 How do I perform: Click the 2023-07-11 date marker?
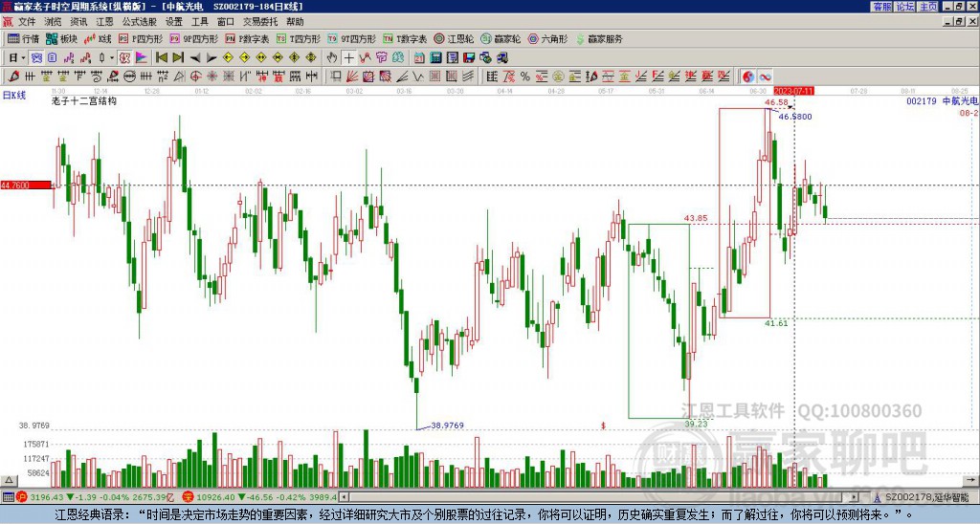coord(793,91)
